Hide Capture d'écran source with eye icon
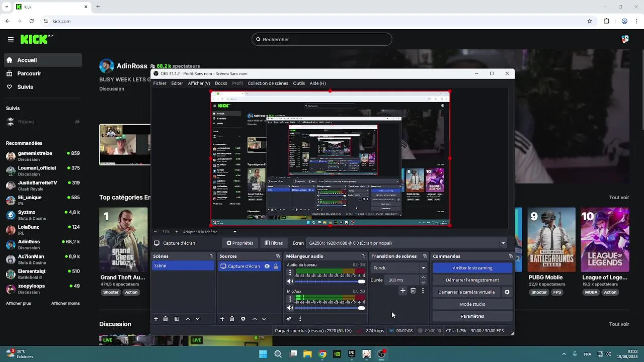Screen dimensions: 644x362 click(267, 266)
